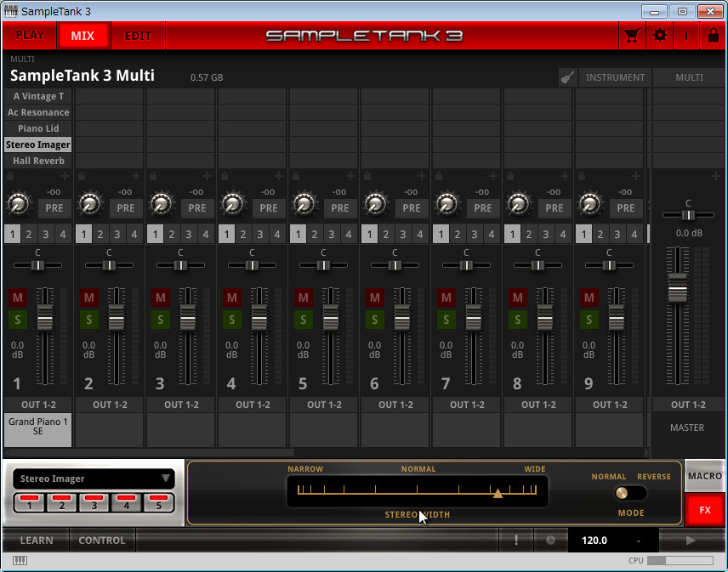Switch to the EDIT tab

138,35
